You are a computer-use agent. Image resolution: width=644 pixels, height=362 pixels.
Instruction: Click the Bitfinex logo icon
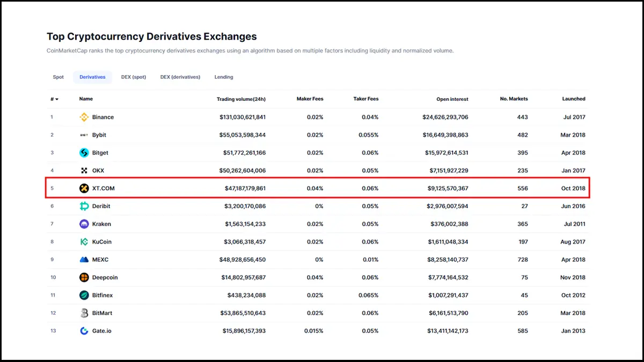(84, 295)
